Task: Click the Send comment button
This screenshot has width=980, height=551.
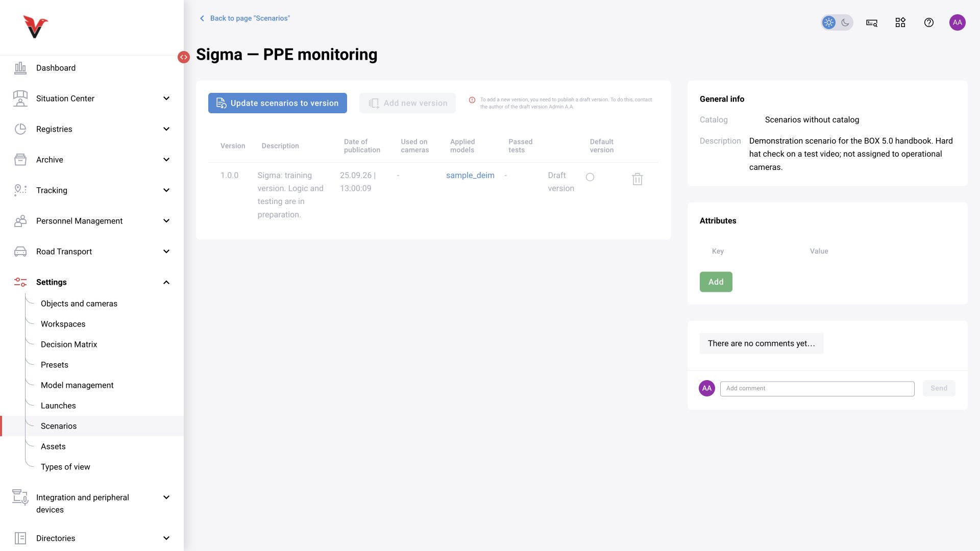Action: tap(939, 388)
